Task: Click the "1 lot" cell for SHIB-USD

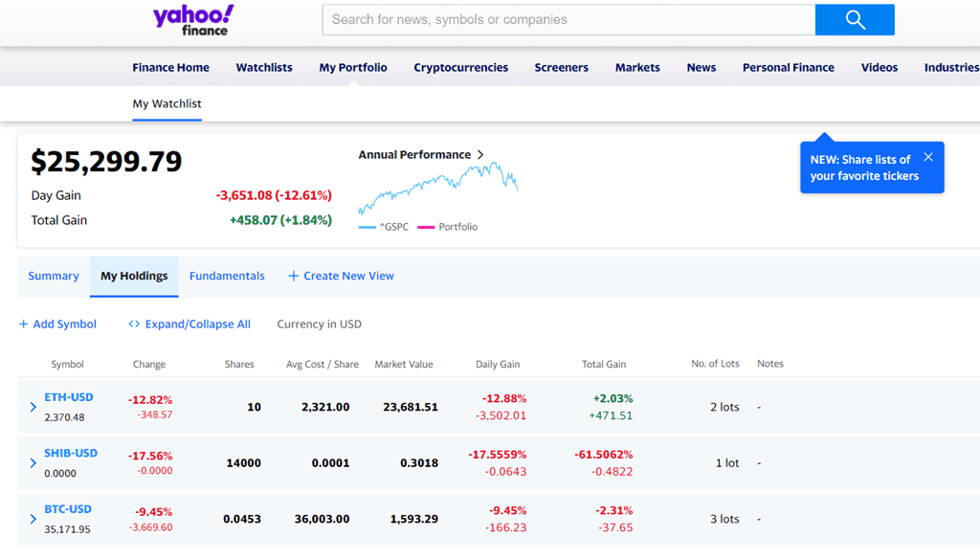Action: (727, 463)
